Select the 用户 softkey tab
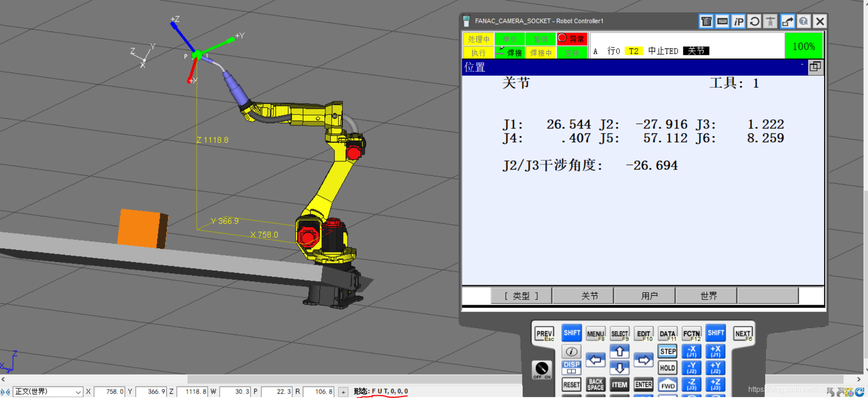 coord(645,296)
